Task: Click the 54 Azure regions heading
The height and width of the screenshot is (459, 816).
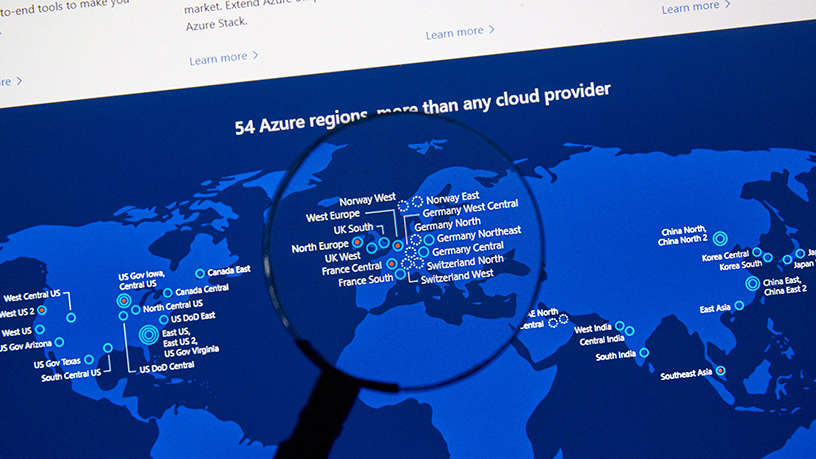Action: (422, 109)
